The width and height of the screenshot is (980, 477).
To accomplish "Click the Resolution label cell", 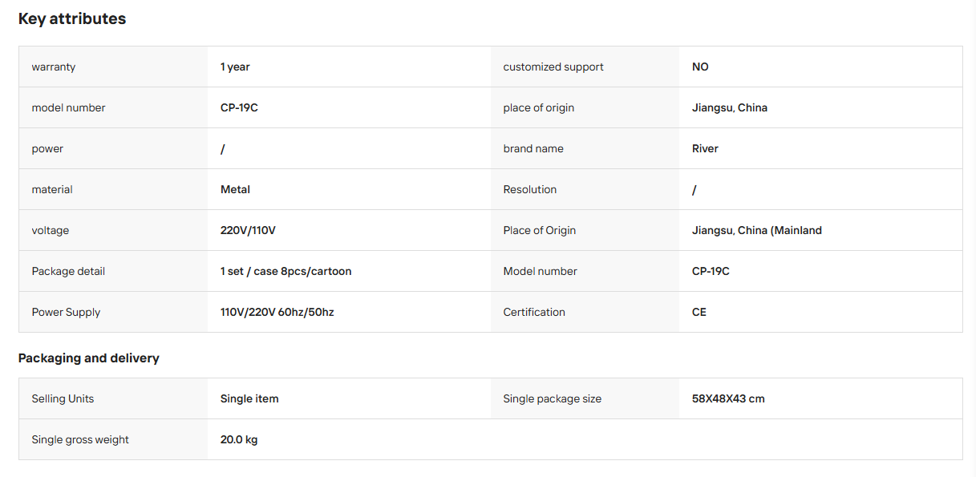I will [585, 189].
